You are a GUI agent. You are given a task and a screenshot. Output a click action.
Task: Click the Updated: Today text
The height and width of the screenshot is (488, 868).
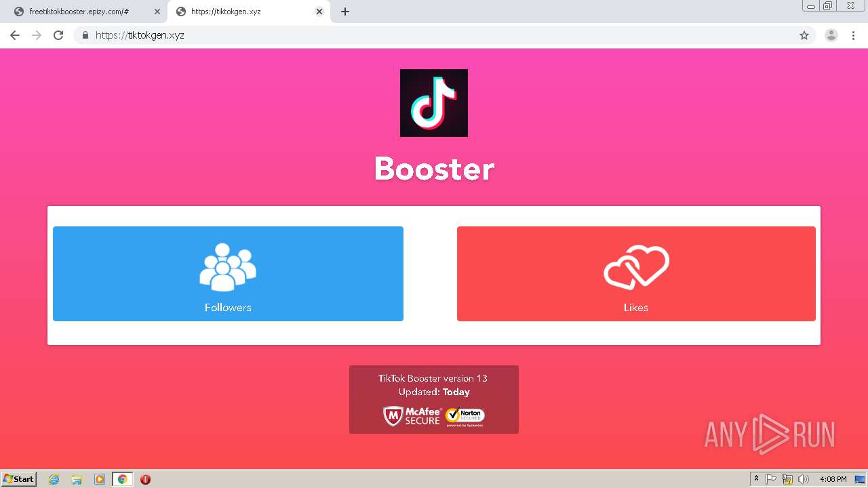(434, 392)
